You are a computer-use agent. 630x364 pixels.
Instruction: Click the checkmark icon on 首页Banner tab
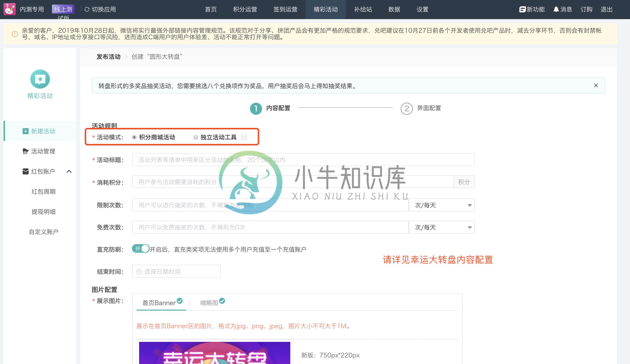[180, 301]
